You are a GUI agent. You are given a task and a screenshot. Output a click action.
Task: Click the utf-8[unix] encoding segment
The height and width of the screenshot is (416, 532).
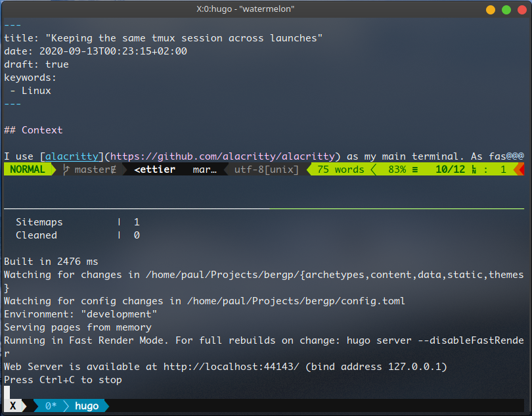[x=267, y=169]
